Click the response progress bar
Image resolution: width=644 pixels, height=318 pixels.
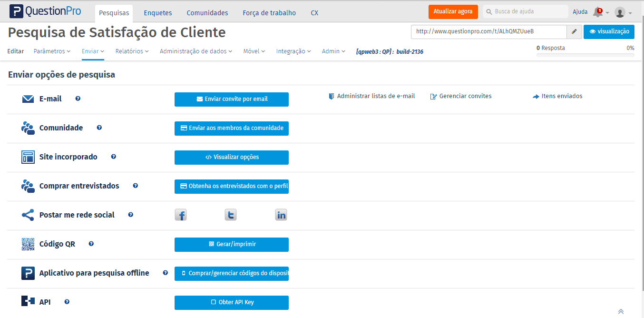point(585,55)
